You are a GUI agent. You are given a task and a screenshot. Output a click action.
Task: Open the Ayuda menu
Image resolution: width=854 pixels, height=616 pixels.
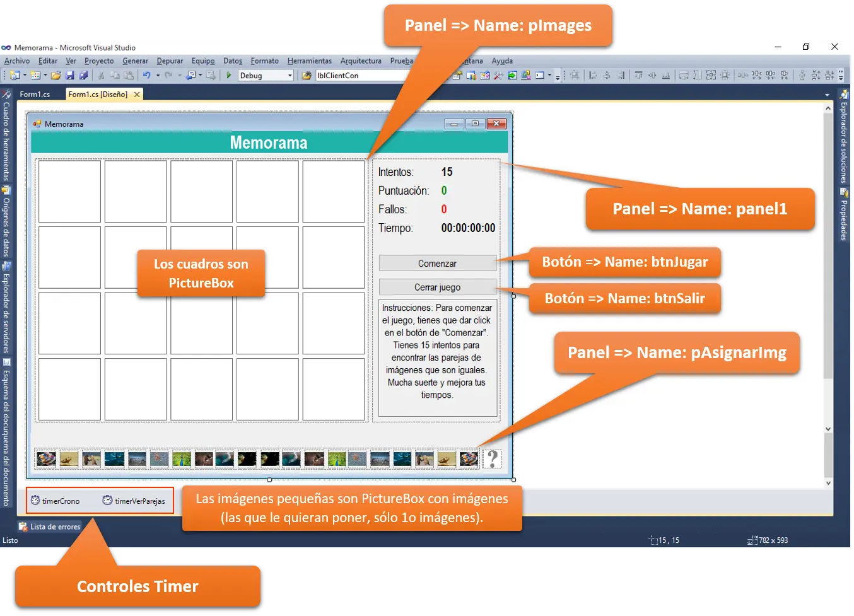point(502,61)
